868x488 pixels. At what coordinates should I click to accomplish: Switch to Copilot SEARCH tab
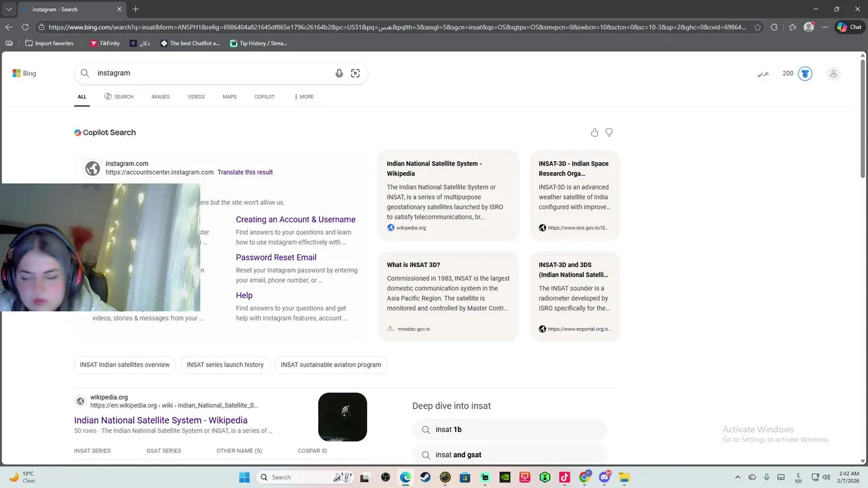click(x=119, y=97)
